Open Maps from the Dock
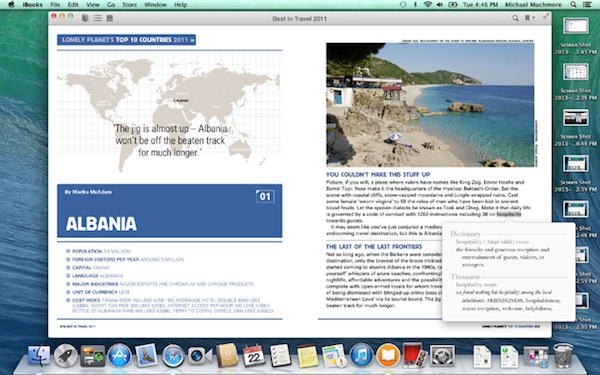 [334, 355]
